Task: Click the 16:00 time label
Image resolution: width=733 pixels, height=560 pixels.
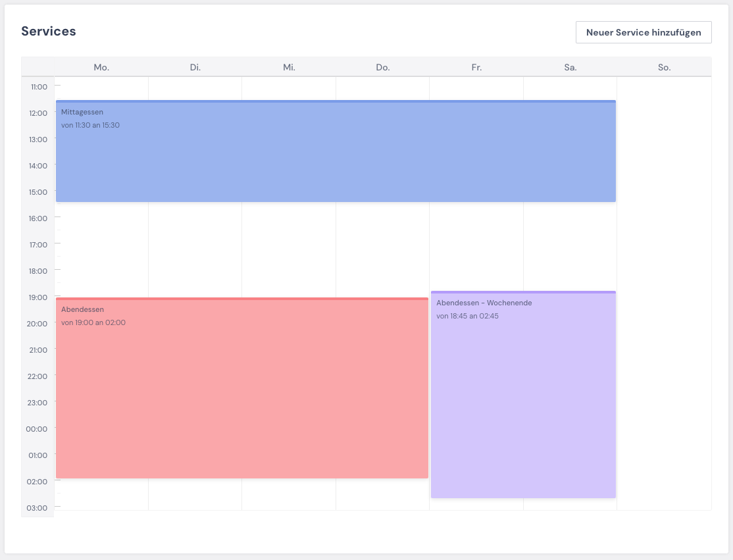Action: 38,218
